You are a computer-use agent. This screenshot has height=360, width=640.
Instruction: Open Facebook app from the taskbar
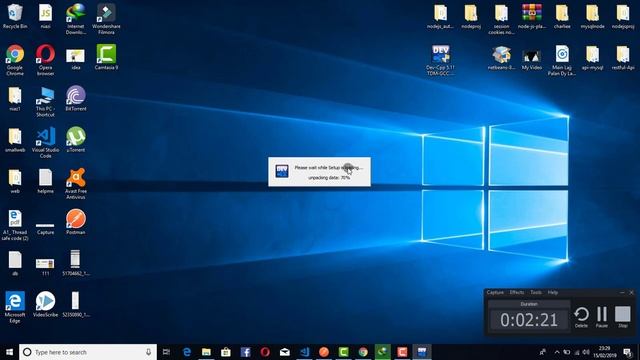tap(245, 352)
